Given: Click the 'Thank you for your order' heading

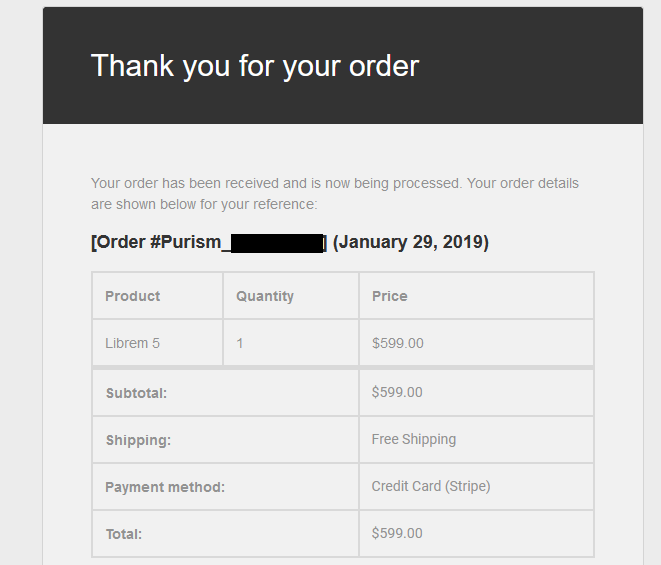Looking at the screenshot, I should [255, 66].
